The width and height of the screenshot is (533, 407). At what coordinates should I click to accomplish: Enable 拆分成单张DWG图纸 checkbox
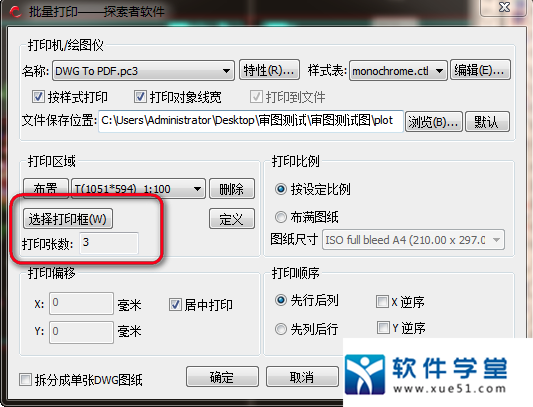click(25, 379)
